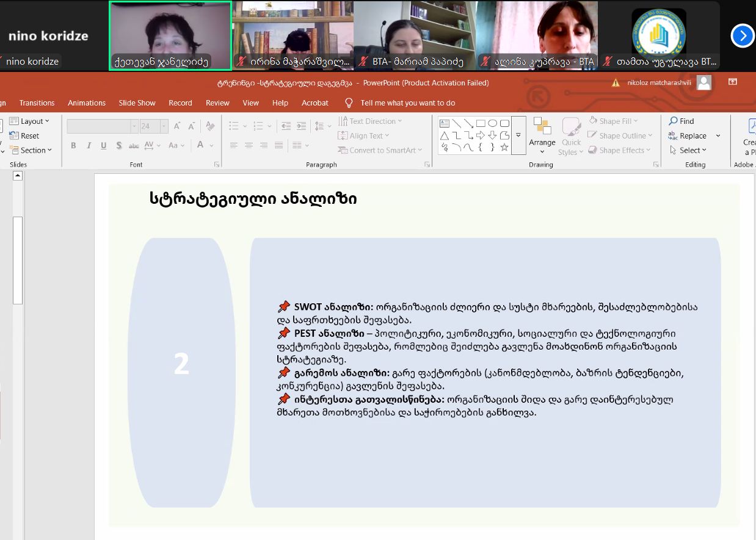
Task: Click Clear All Formatting icon
Action: pos(211,126)
